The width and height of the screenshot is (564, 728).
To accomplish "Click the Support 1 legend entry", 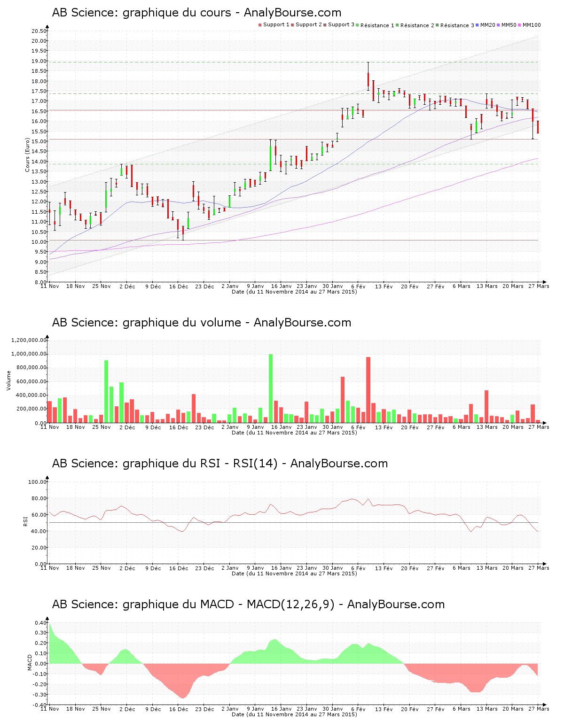I will tap(274, 25).
